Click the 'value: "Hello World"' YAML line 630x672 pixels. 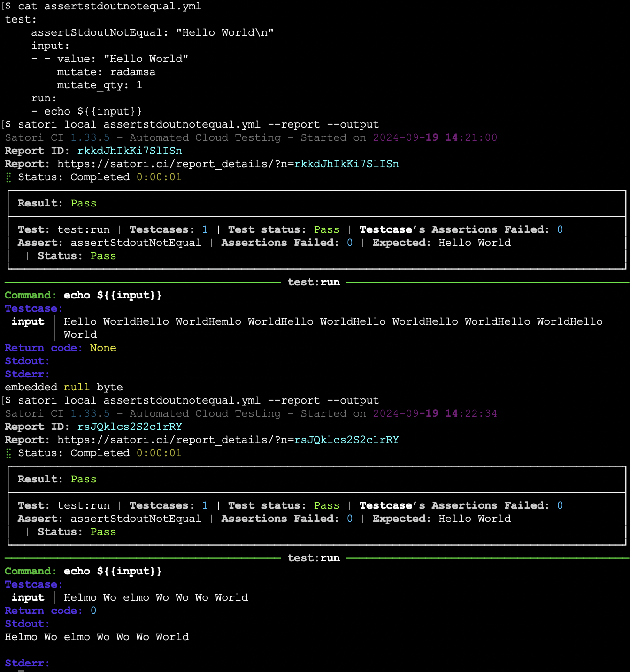pyautogui.click(x=110, y=59)
